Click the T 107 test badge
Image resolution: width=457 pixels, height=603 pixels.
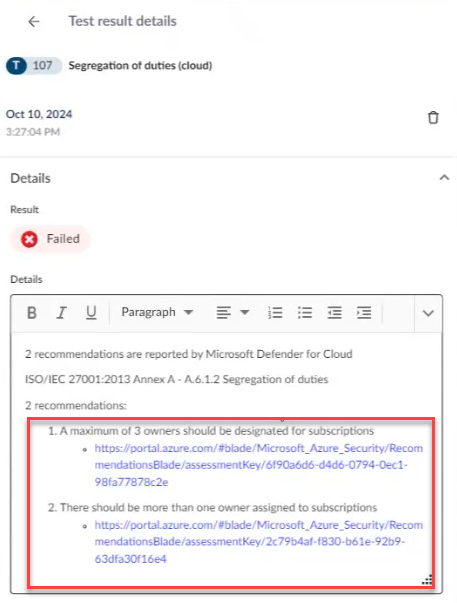coord(33,66)
